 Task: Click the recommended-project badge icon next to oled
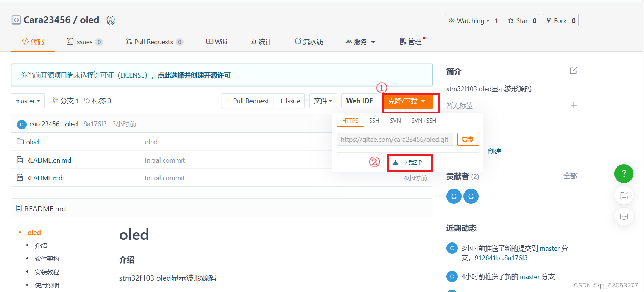[111, 20]
